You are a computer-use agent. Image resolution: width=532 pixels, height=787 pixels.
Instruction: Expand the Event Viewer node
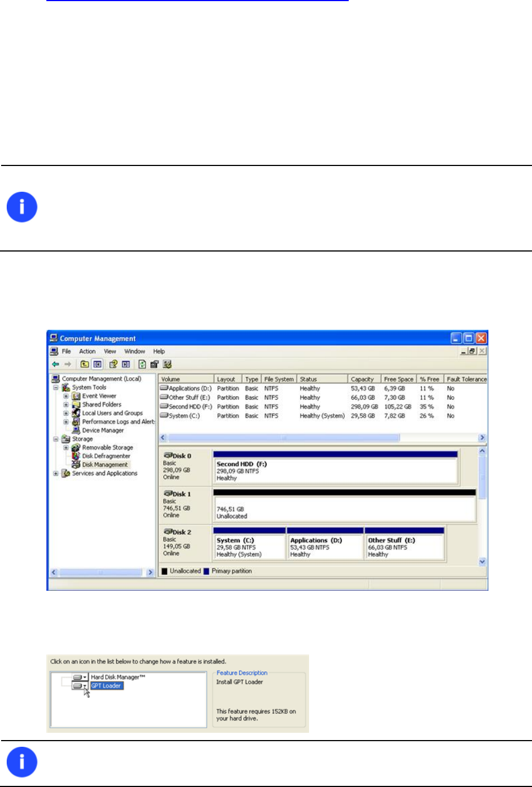click(66, 396)
